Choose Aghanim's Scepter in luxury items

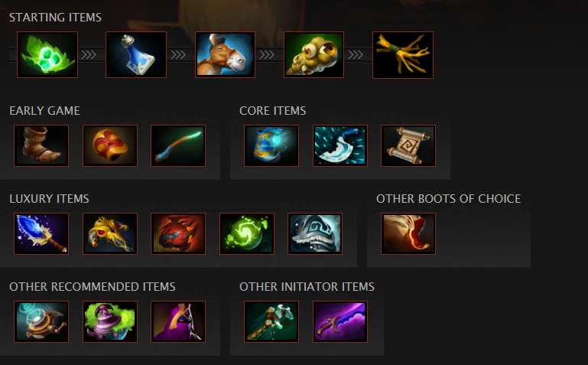(x=41, y=233)
